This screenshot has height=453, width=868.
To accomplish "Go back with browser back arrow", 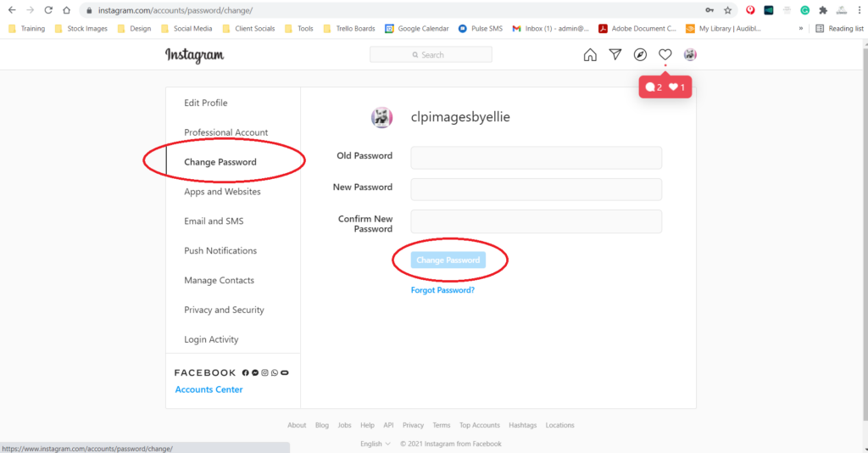I will click(x=12, y=10).
